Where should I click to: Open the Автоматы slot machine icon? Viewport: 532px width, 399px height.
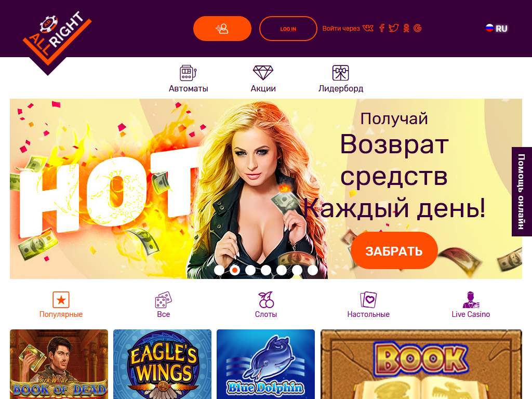click(188, 73)
